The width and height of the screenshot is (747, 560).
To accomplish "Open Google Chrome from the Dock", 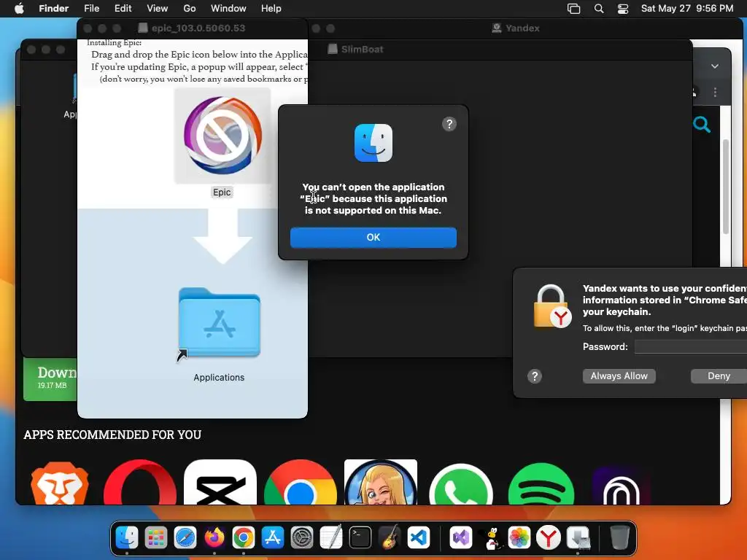I will (244, 537).
